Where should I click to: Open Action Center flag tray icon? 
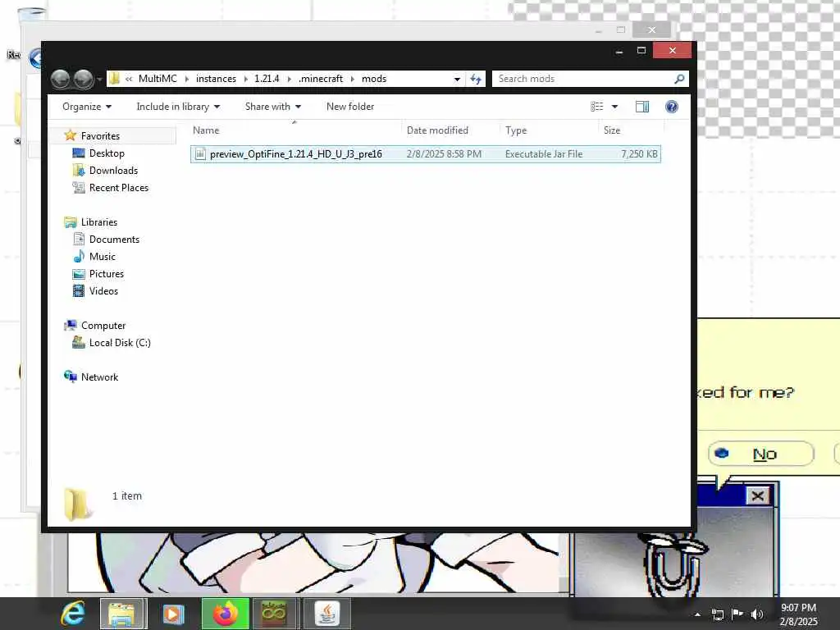[x=737, y=614]
